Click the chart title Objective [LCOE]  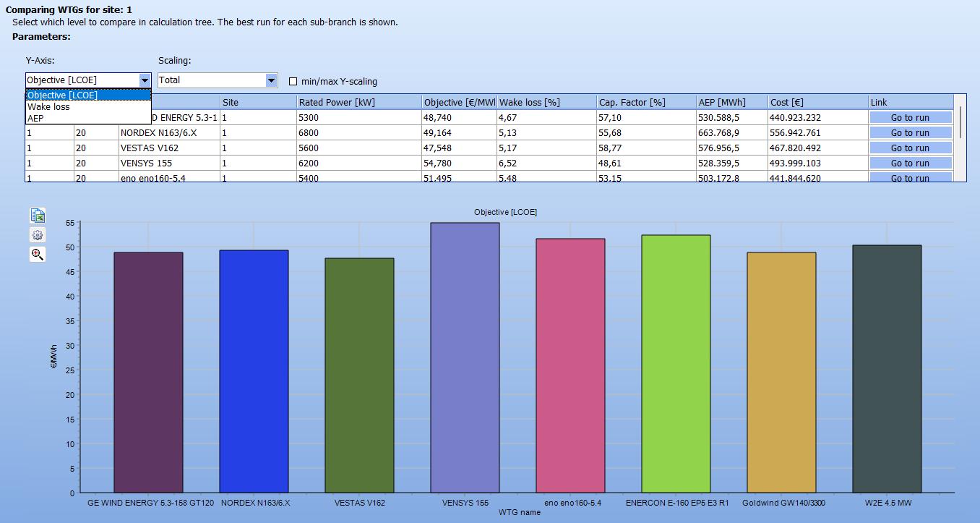(505, 212)
